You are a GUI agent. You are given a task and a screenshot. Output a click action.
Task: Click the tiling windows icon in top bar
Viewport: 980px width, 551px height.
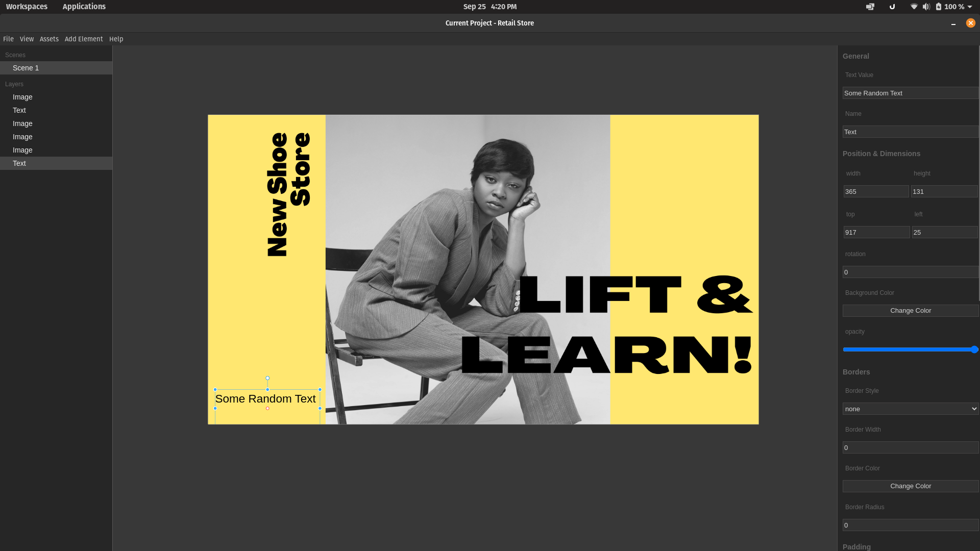[870, 7]
